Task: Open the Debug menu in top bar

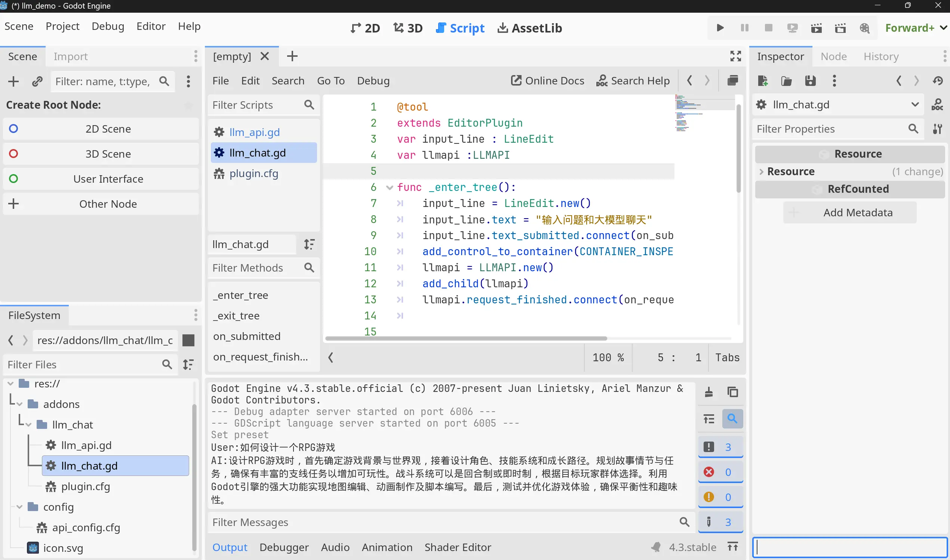Action: [x=108, y=26]
